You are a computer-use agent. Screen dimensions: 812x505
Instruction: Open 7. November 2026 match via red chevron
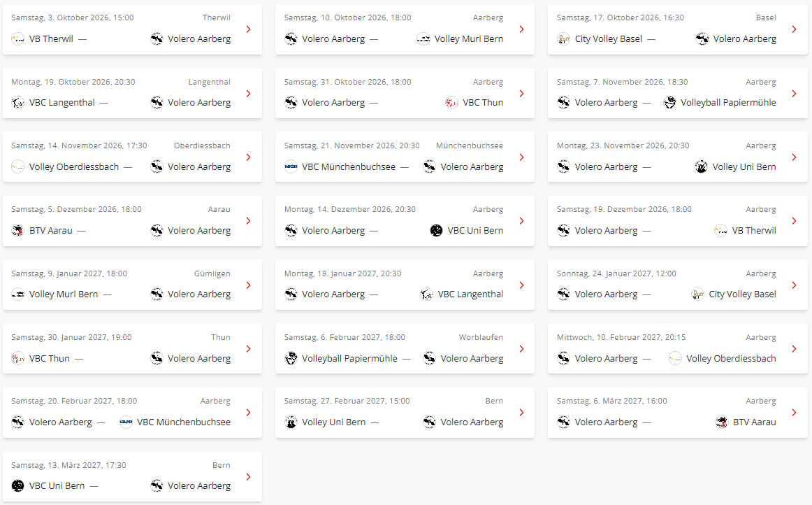tap(794, 93)
